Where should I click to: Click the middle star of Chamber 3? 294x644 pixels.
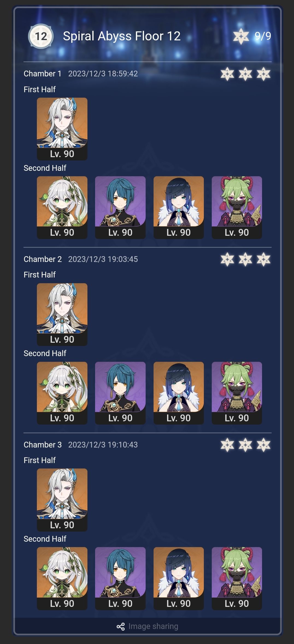point(245,445)
